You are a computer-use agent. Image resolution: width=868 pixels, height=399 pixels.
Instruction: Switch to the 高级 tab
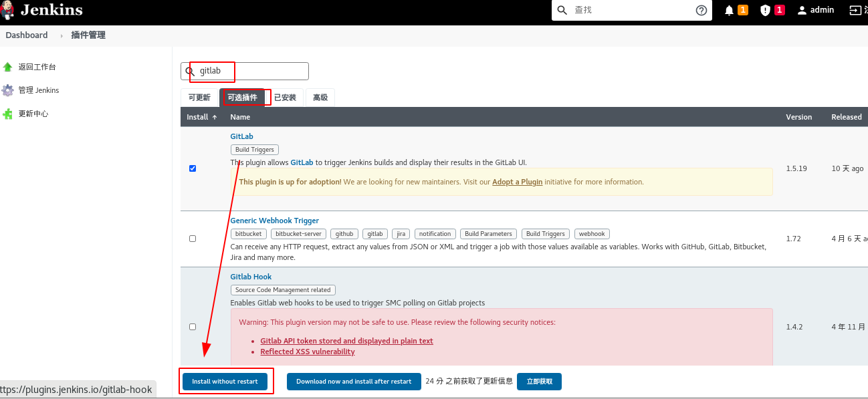tap(320, 98)
